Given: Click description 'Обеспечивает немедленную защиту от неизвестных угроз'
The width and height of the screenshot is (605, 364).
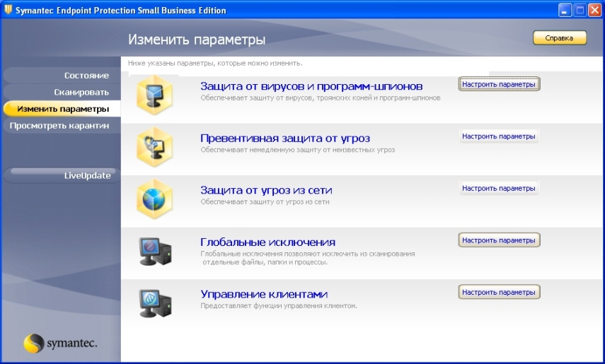Looking at the screenshot, I should tap(297, 150).
